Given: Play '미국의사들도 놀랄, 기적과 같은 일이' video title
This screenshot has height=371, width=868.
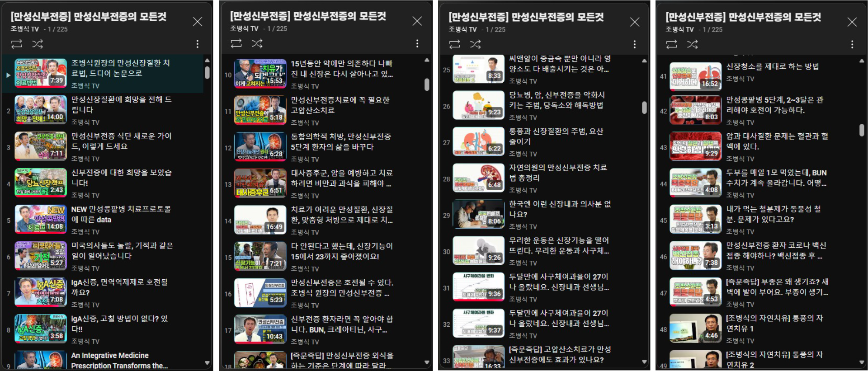Looking at the screenshot, I should point(122,250).
